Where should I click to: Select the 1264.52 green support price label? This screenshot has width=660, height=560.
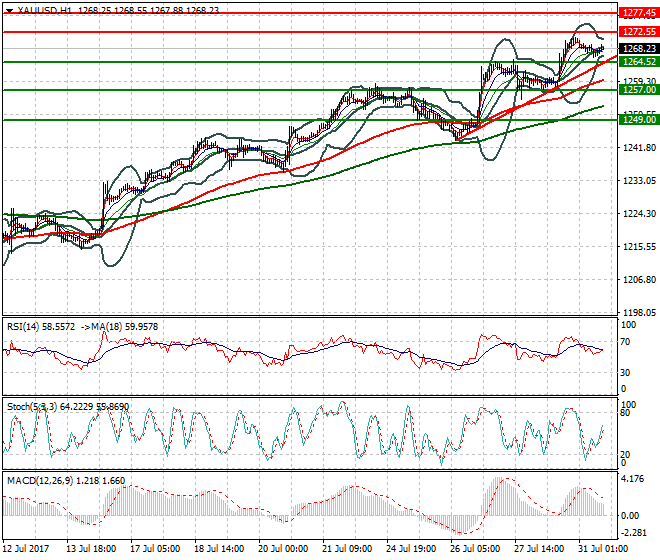(639, 61)
